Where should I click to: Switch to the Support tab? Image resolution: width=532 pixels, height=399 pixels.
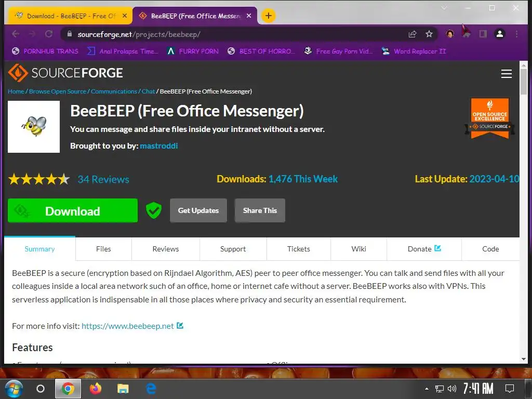(x=233, y=249)
